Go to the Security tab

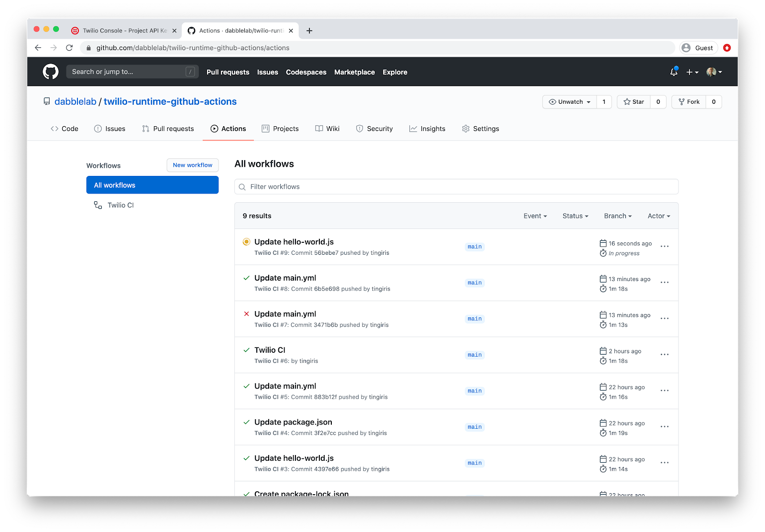pyautogui.click(x=374, y=129)
